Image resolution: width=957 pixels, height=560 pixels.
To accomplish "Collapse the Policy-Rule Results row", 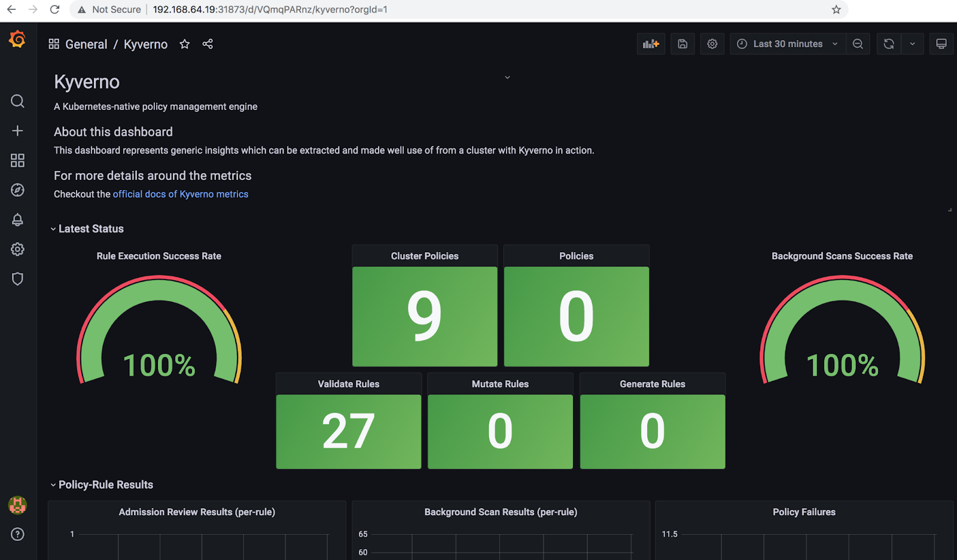I will pyautogui.click(x=102, y=485).
